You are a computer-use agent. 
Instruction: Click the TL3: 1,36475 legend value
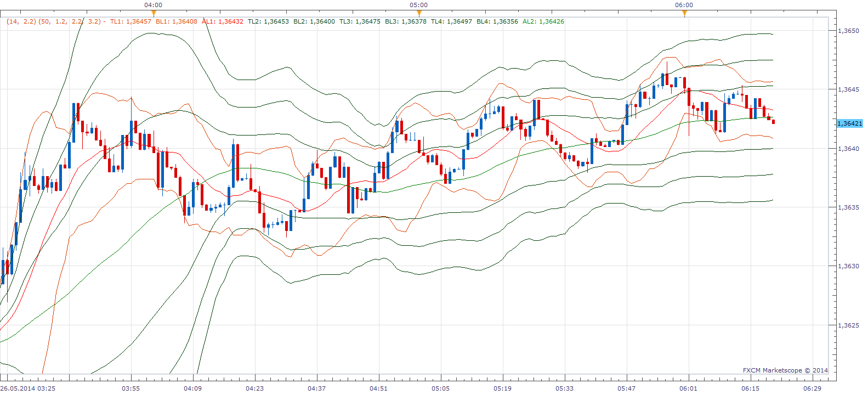[360, 22]
